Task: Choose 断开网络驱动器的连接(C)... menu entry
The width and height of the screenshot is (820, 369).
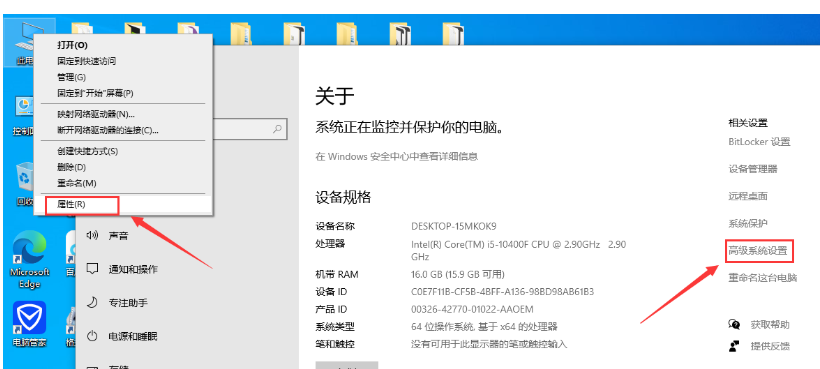Action: coord(123,130)
